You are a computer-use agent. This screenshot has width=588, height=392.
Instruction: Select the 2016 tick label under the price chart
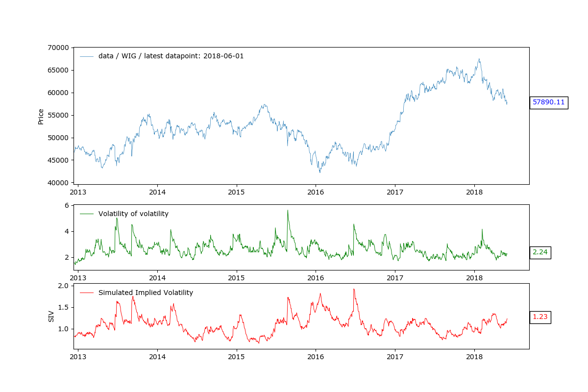tap(316, 192)
